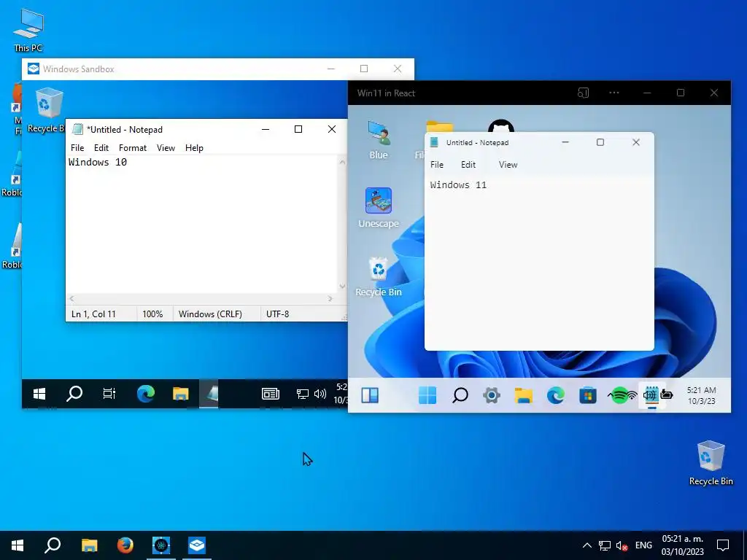This screenshot has height=560, width=747.
Task: Open Widgets panel in Win11 React taskbar
Action: (370, 395)
